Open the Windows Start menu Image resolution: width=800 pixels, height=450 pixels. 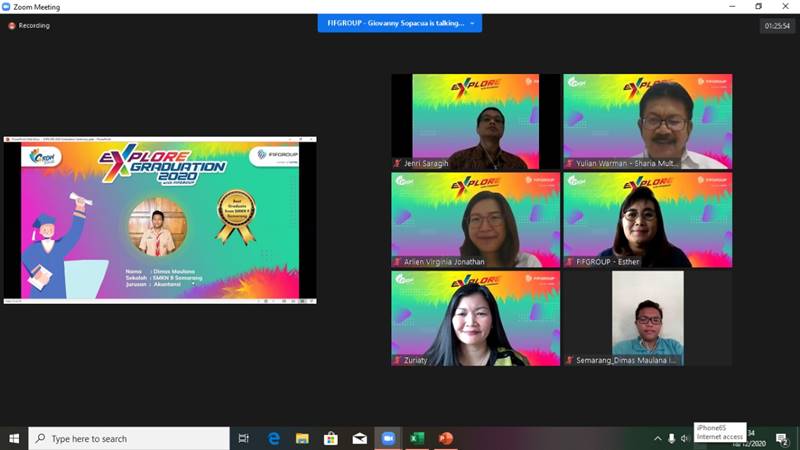pyautogui.click(x=14, y=438)
